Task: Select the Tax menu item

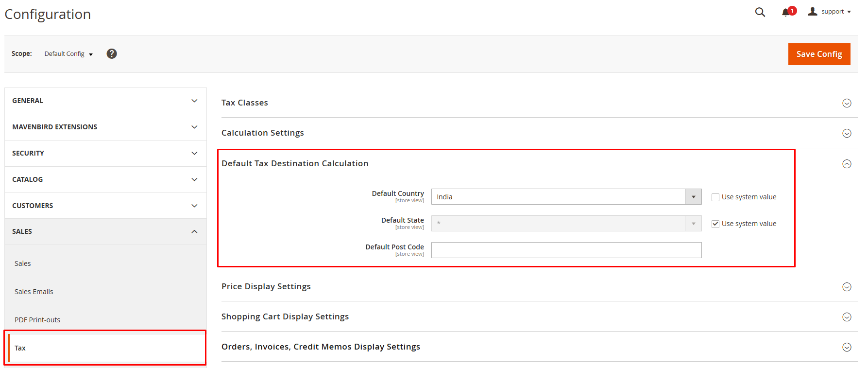Action: [x=106, y=348]
